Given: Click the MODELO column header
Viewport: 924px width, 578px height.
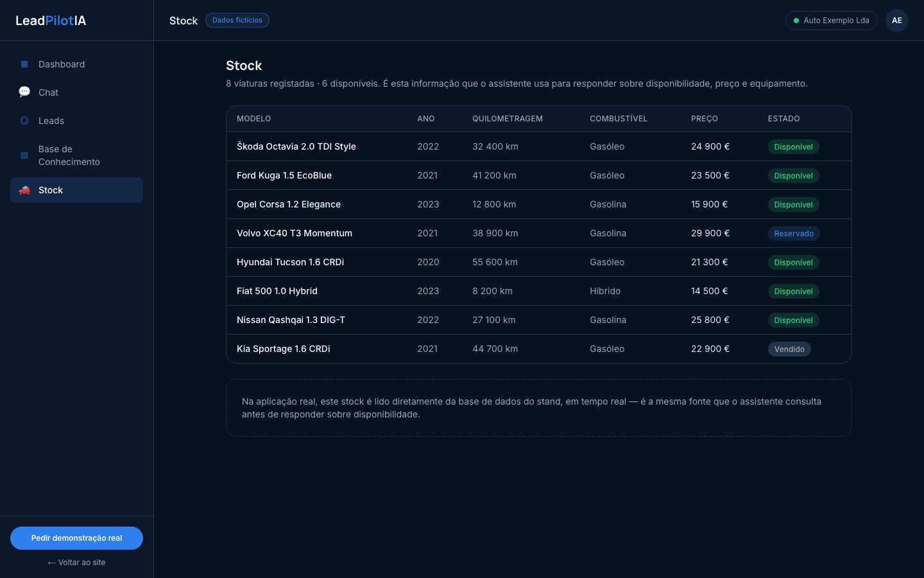Looking at the screenshot, I should click(254, 119).
